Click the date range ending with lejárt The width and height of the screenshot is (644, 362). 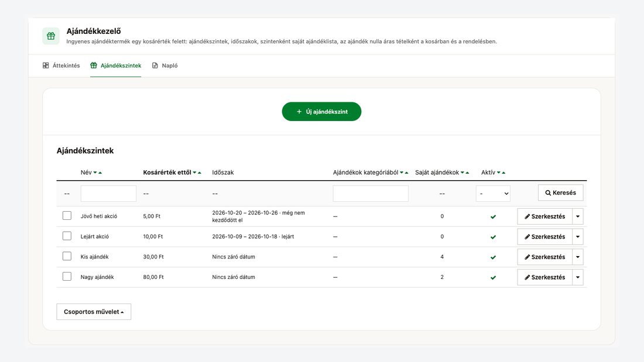coord(253,237)
